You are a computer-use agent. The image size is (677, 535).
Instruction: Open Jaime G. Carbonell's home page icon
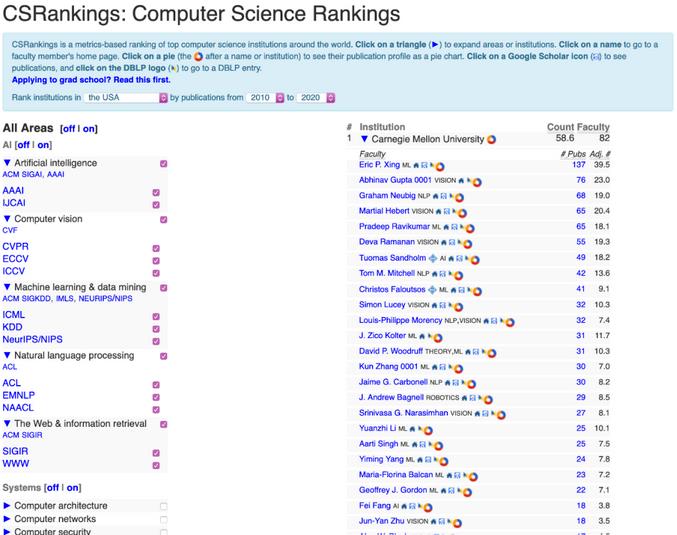(448, 383)
